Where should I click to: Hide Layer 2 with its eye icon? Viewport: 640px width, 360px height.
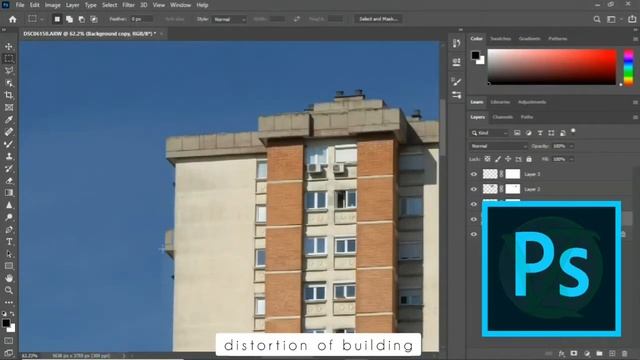point(473,189)
